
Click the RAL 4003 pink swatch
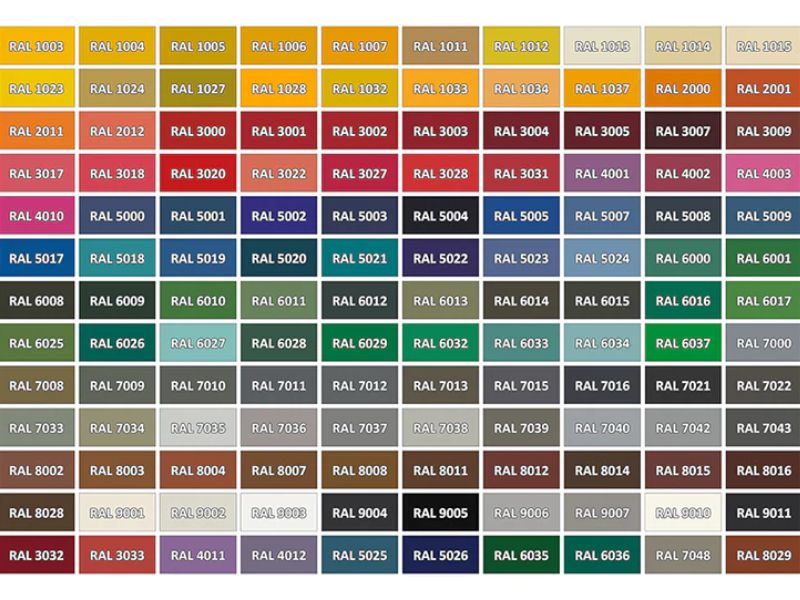[x=763, y=173]
